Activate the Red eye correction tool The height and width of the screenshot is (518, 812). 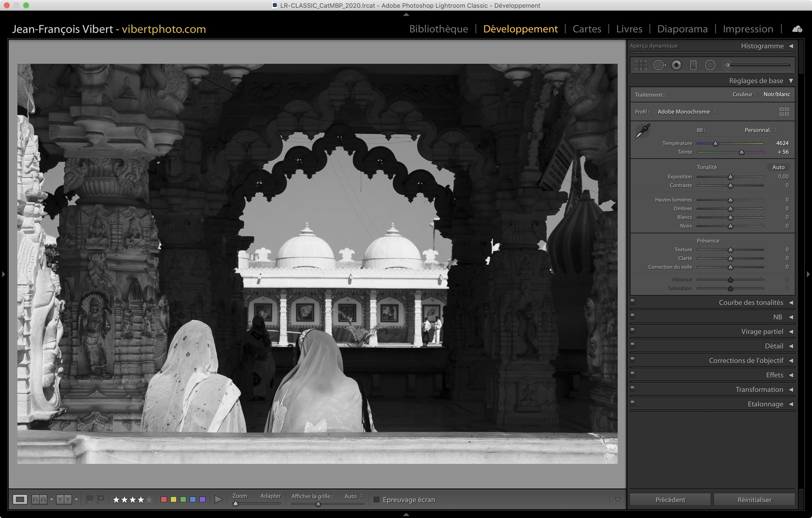tap(676, 65)
